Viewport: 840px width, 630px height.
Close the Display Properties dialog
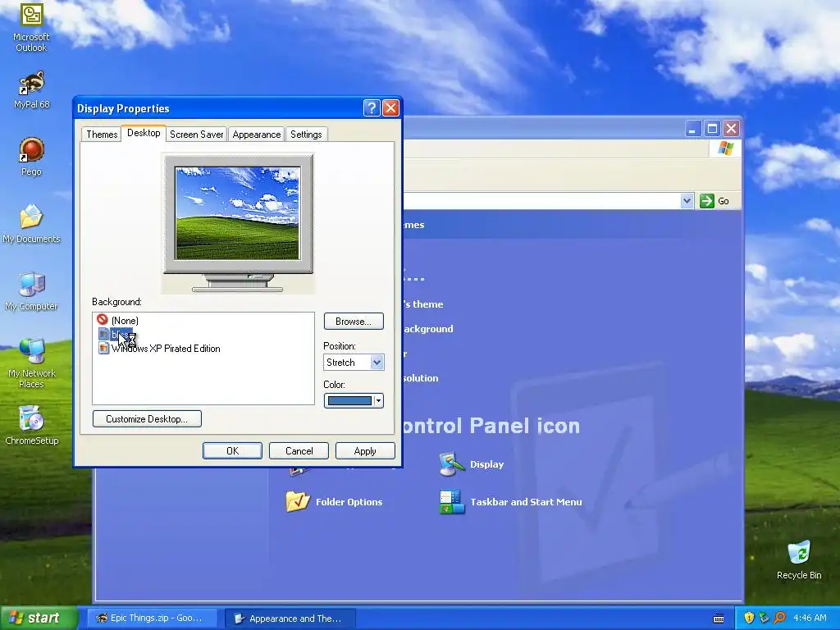[390, 108]
